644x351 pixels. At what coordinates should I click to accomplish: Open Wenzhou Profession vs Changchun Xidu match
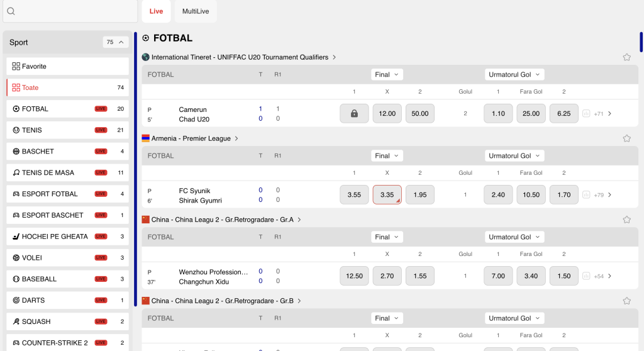click(213, 277)
